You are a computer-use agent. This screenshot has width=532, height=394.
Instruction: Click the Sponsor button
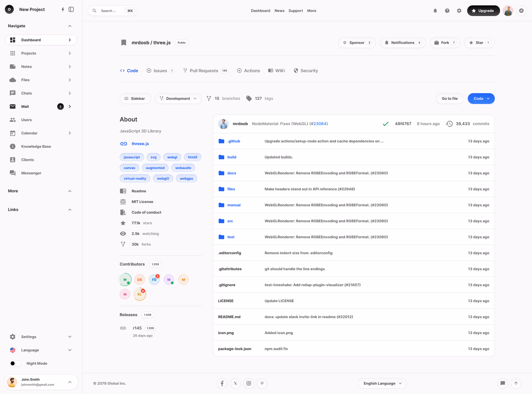coord(357,43)
